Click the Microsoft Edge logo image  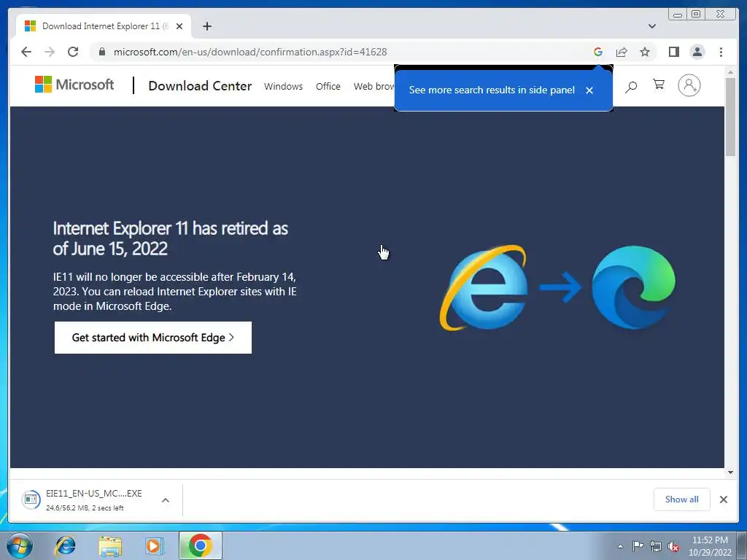click(x=633, y=287)
